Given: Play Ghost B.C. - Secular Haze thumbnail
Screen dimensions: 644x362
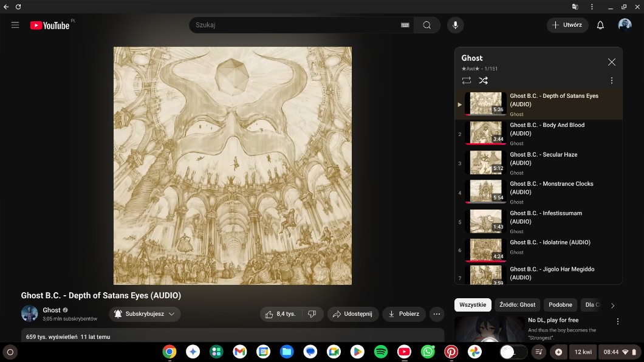Looking at the screenshot, I should click(x=485, y=162).
